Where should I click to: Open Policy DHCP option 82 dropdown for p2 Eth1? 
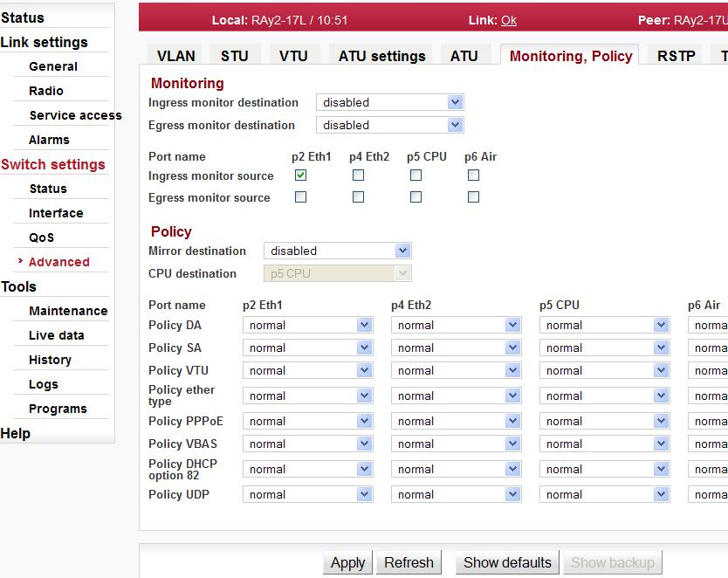coord(308,470)
